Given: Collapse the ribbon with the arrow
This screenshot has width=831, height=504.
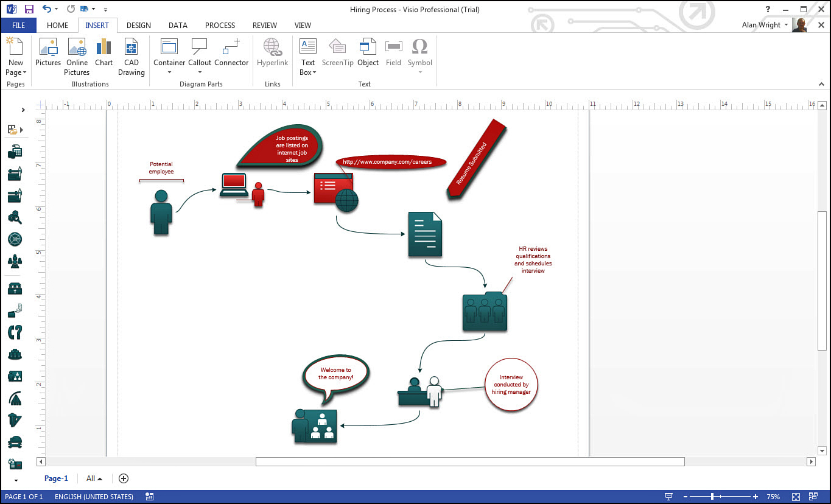Looking at the screenshot, I should point(821,84).
